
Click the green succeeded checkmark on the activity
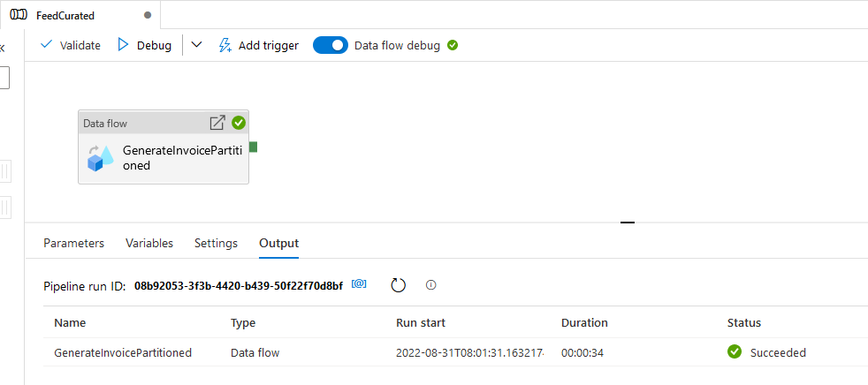click(x=239, y=123)
